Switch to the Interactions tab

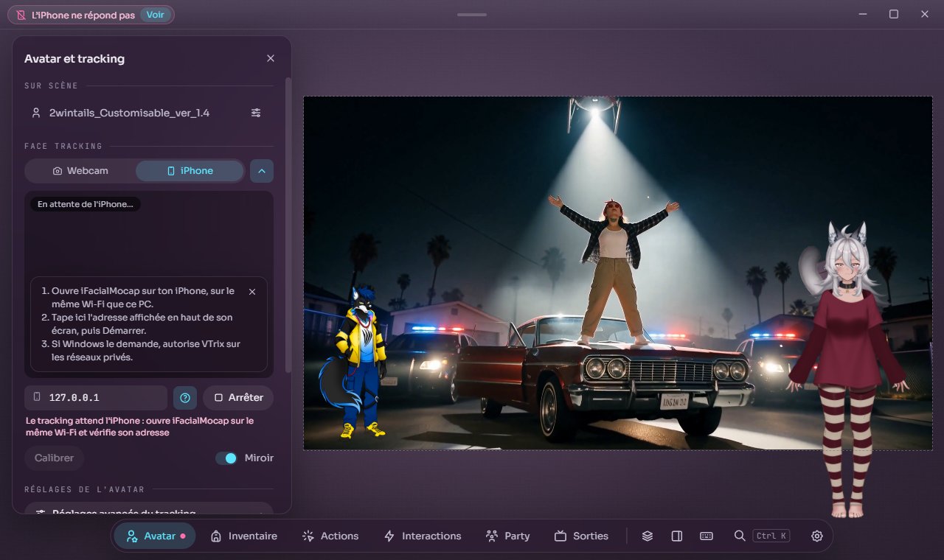tap(423, 536)
